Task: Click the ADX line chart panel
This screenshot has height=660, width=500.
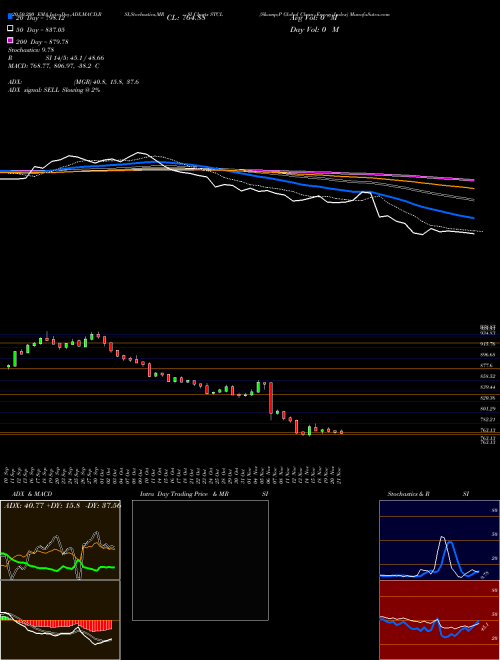Action: (60, 540)
